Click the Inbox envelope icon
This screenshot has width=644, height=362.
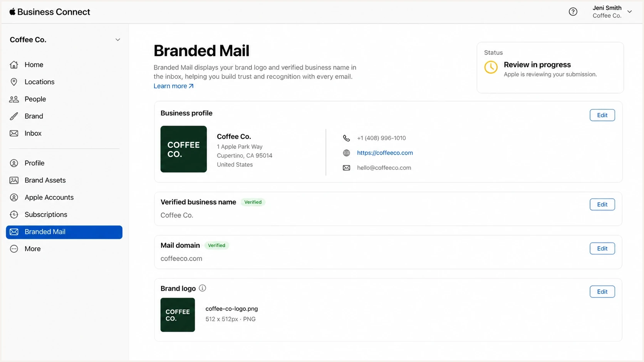[x=14, y=133]
